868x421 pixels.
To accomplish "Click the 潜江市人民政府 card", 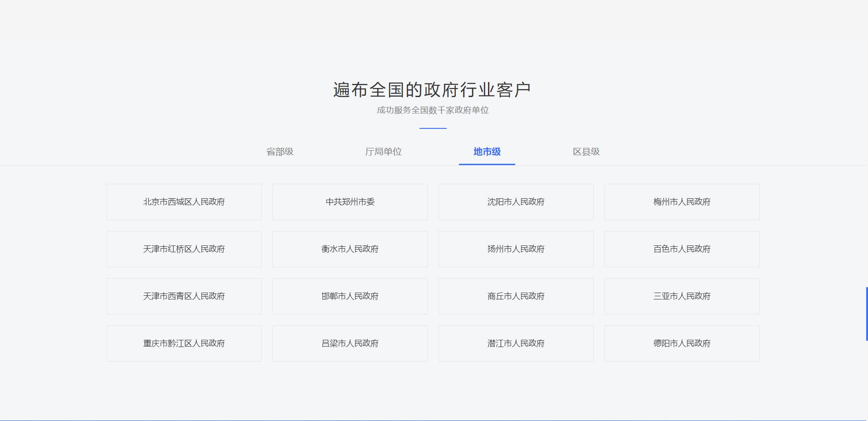I will (x=516, y=343).
